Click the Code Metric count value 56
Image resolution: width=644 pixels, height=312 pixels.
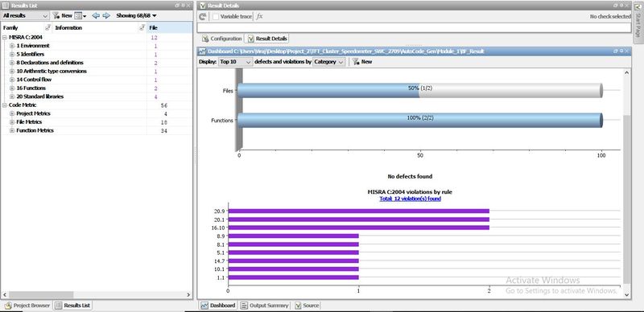pyautogui.click(x=164, y=105)
